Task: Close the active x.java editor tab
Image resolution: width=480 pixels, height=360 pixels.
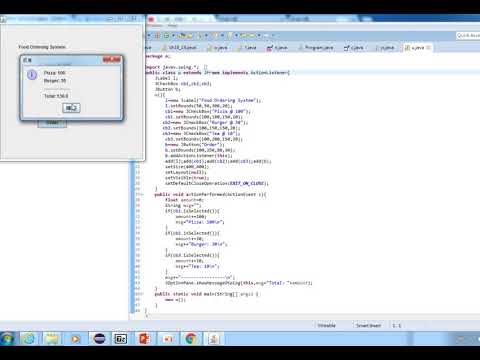Action: tap(428, 48)
